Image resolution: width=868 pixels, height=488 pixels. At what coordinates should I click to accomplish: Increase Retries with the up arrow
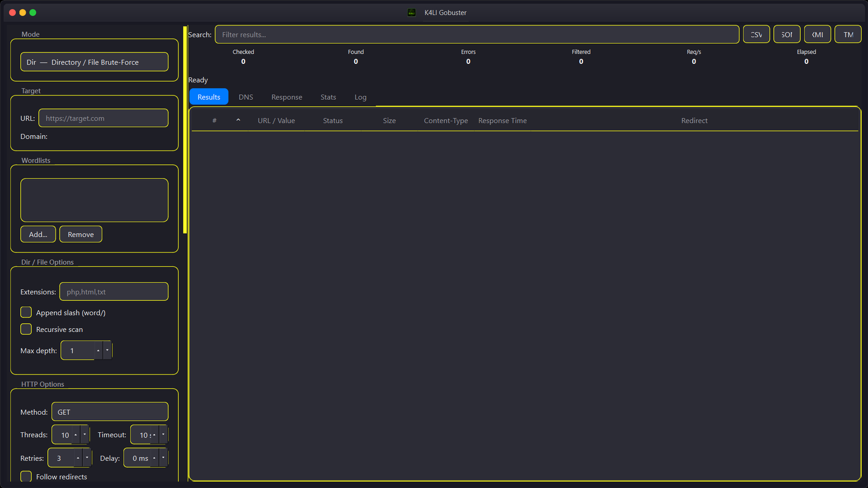[x=78, y=458]
